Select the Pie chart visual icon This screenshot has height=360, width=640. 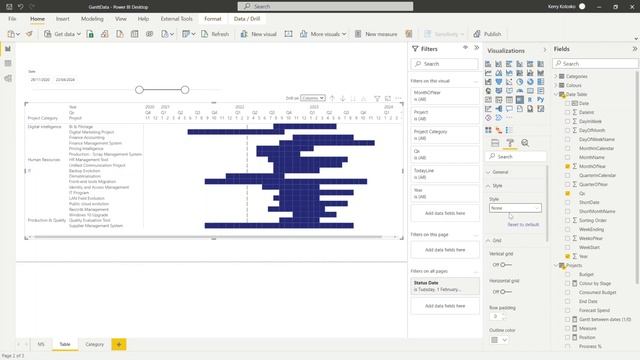tap(520, 82)
